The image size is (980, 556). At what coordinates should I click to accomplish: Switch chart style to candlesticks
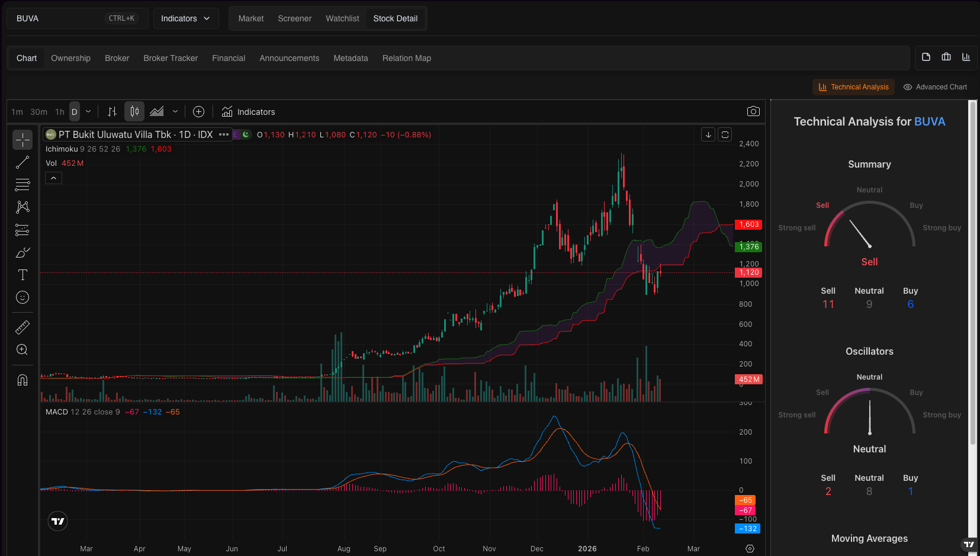click(x=135, y=112)
